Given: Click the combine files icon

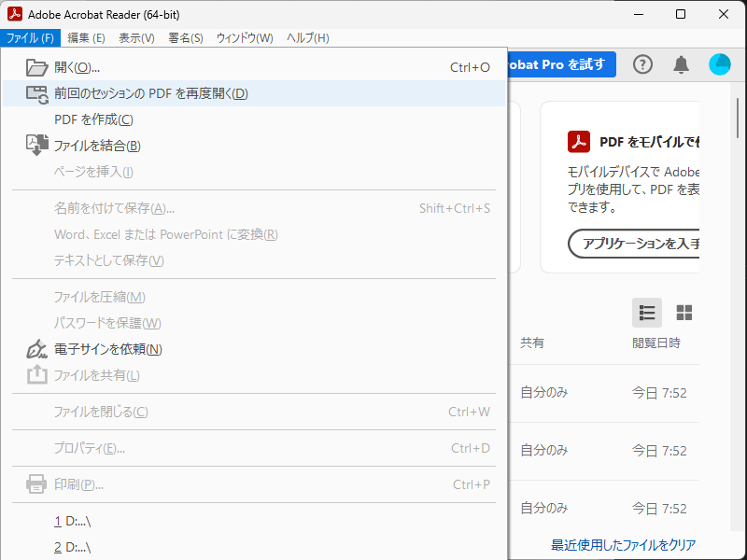Looking at the screenshot, I should pos(36,146).
